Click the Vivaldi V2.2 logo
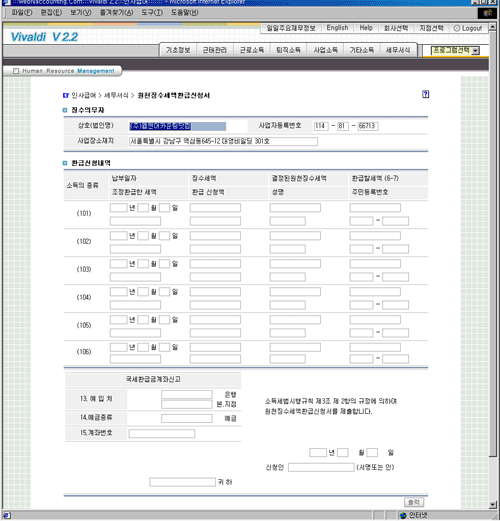 click(x=44, y=37)
